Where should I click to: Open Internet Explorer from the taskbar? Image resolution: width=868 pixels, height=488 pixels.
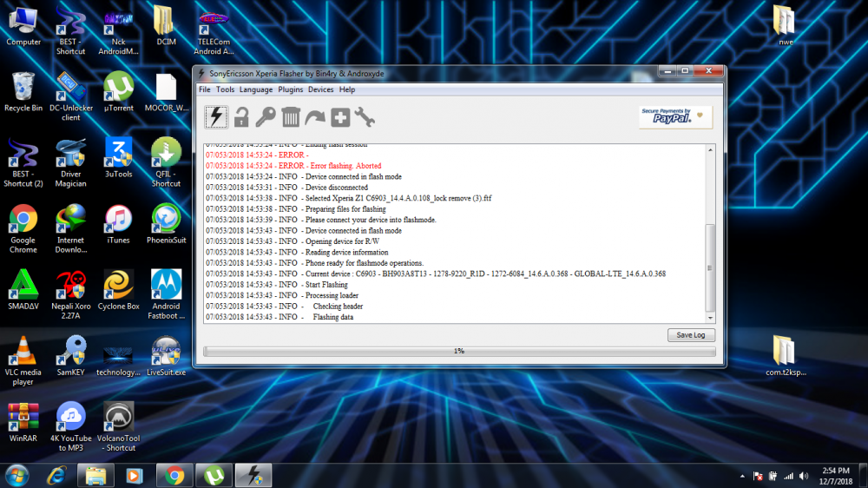pyautogui.click(x=56, y=475)
